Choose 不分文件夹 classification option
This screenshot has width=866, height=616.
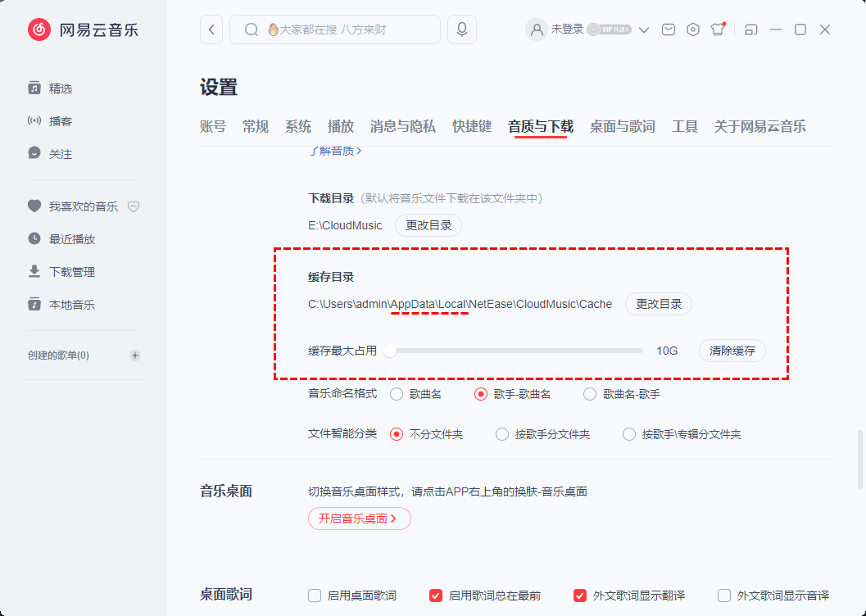click(397, 434)
